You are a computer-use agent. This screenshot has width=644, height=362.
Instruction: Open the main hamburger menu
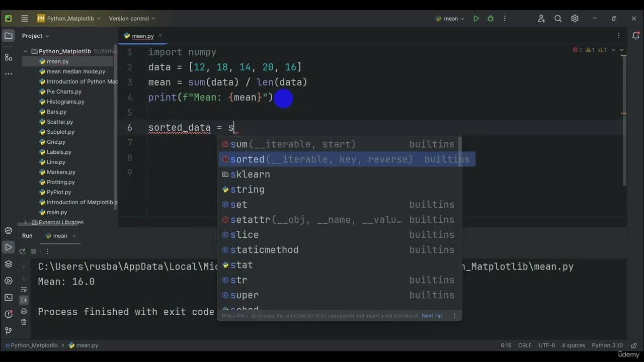click(25, 19)
